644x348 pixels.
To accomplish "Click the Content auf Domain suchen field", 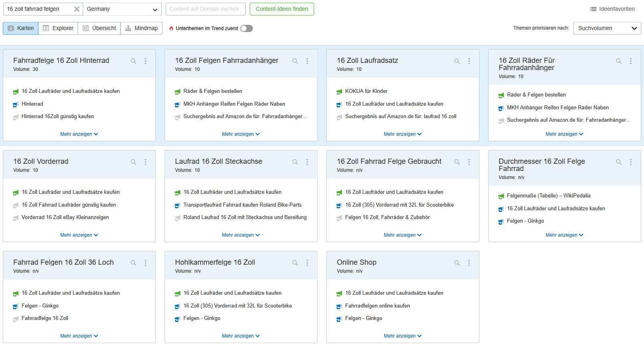I will pos(205,9).
